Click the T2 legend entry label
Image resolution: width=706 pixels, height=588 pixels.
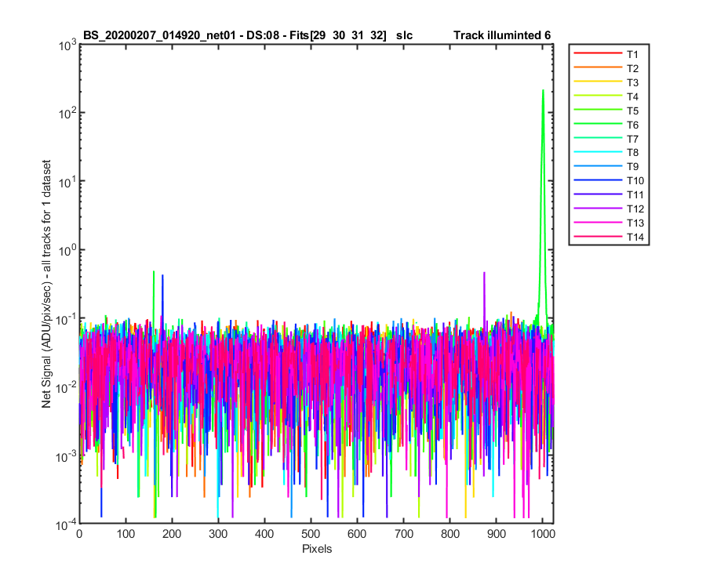pos(632,68)
